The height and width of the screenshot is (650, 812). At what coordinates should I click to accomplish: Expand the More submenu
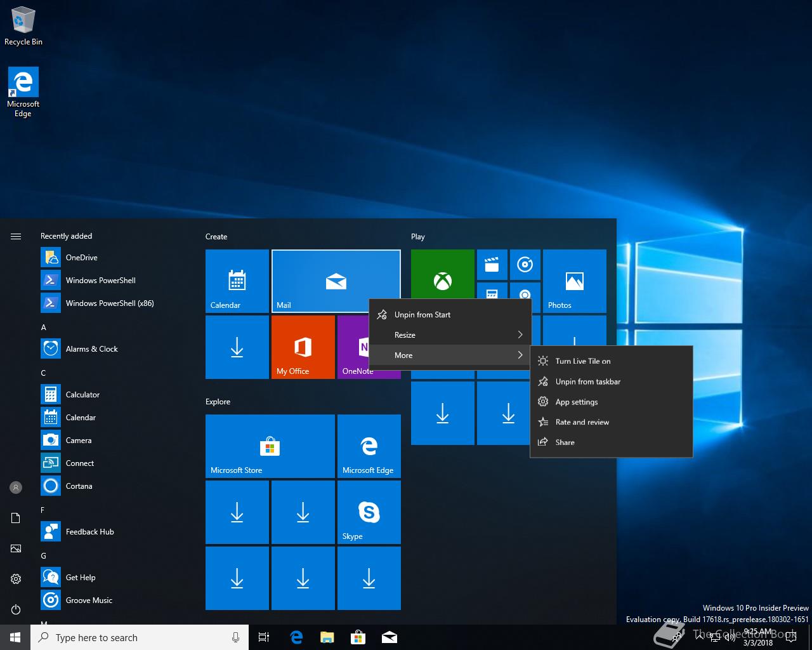(450, 355)
